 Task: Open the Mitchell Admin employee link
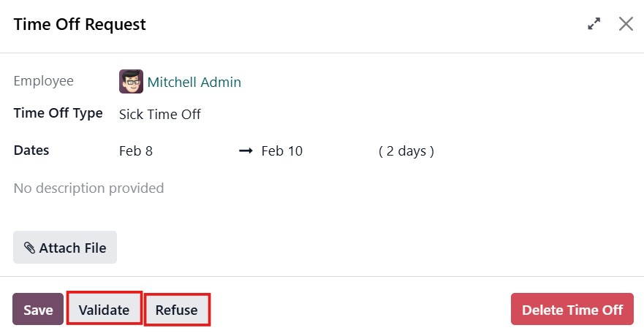pyautogui.click(x=194, y=83)
